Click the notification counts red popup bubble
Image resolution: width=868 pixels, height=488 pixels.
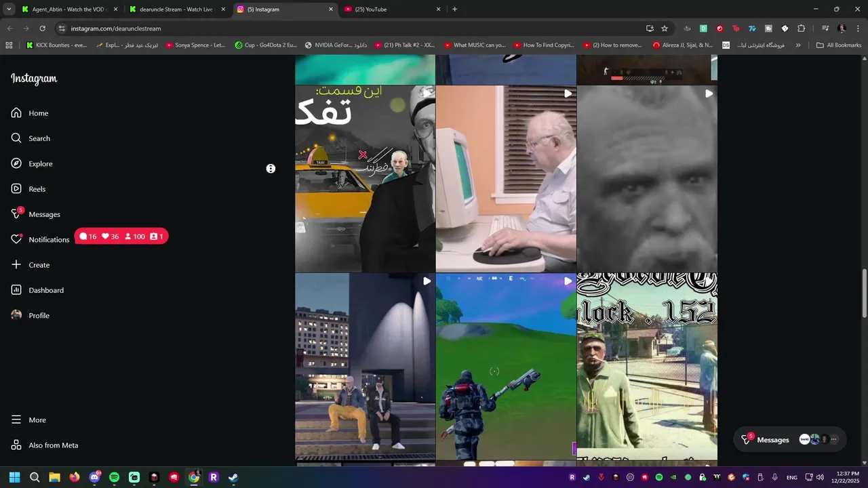[x=121, y=237]
